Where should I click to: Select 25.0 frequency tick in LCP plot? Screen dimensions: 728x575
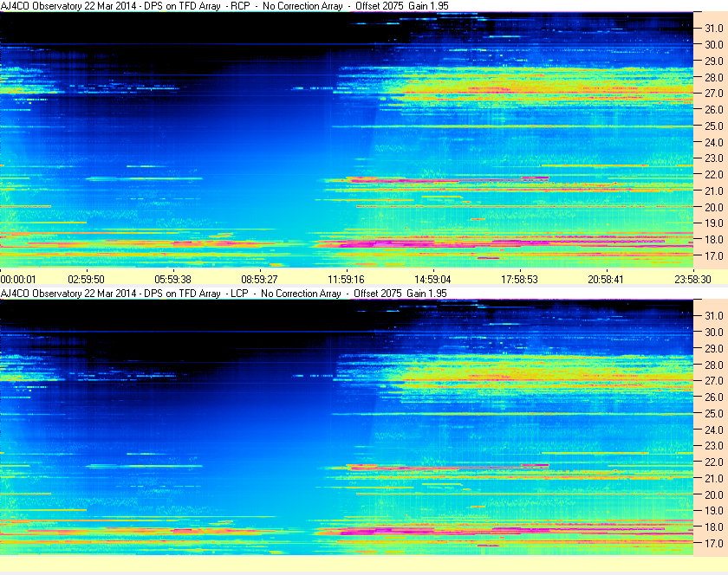(x=713, y=413)
